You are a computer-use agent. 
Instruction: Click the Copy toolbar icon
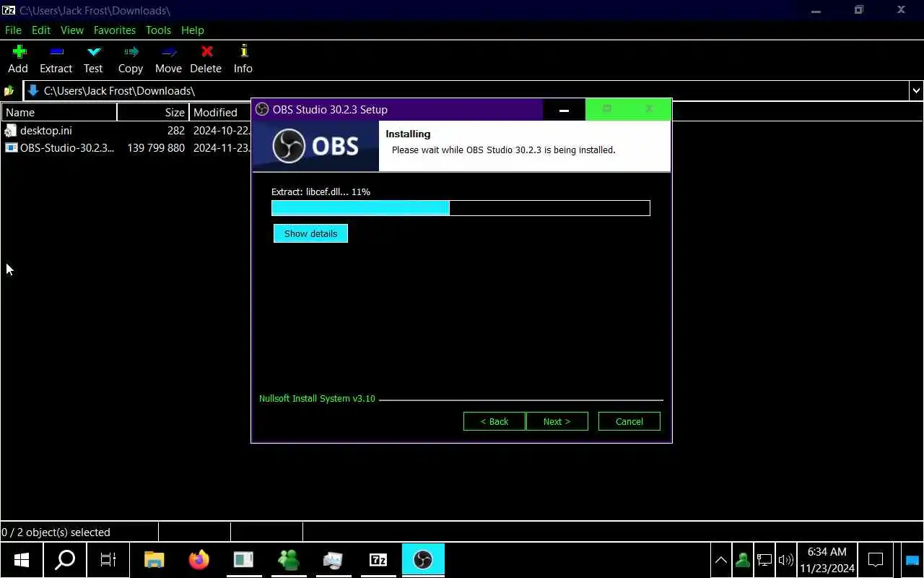point(131,51)
